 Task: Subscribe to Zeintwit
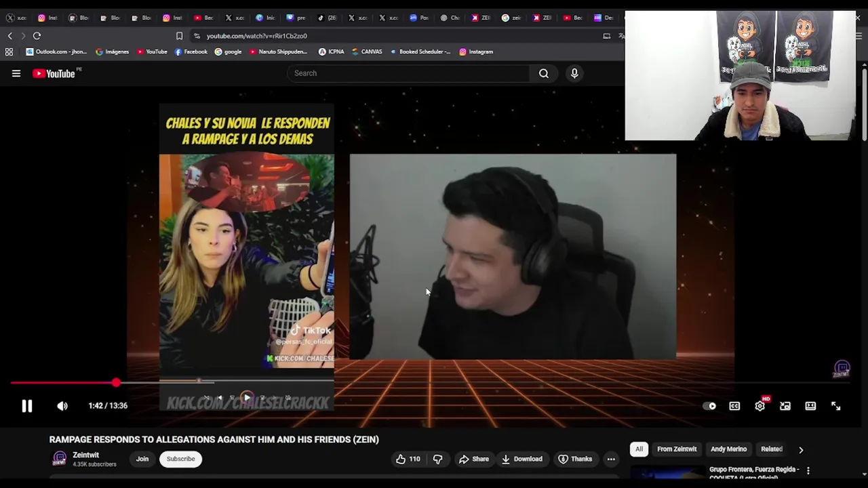pos(181,459)
